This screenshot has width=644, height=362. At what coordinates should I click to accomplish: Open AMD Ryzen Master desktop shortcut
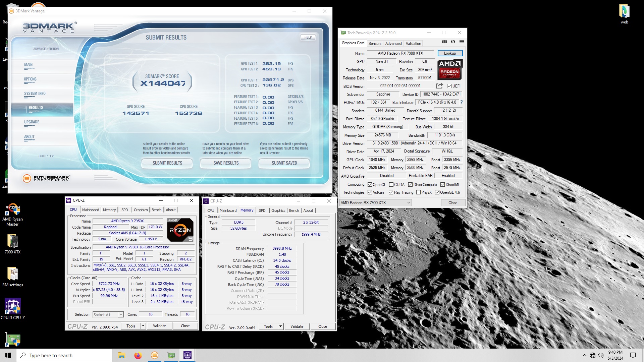click(12, 215)
